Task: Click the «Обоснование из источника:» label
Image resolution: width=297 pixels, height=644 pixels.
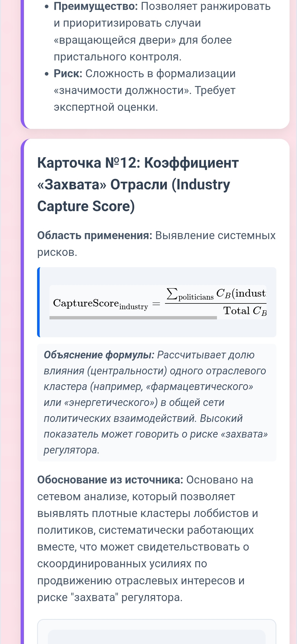Action: point(110,480)
